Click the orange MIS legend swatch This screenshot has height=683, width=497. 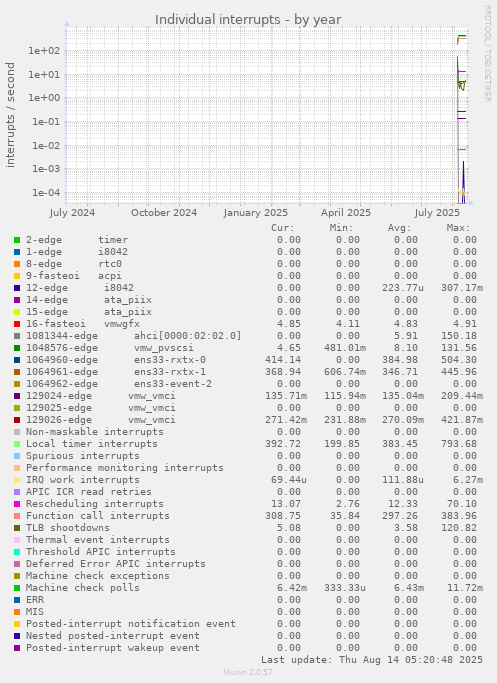[x=17, y=612]
